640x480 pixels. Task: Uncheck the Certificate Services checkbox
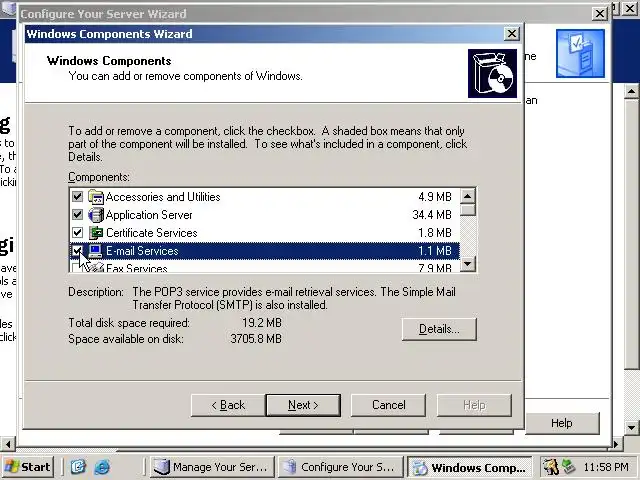pos(77,233)
